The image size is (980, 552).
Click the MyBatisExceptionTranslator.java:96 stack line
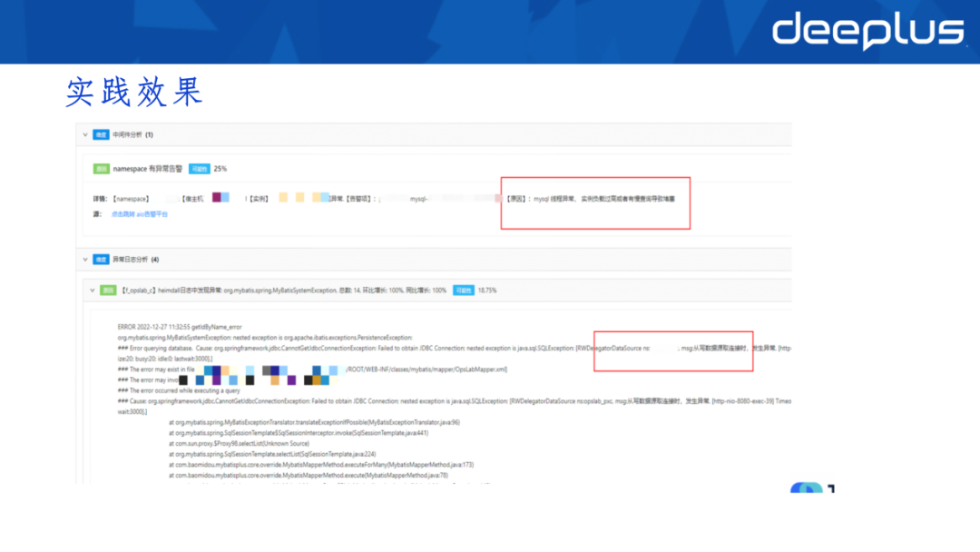pyautogui.click(x=314, y=422)
